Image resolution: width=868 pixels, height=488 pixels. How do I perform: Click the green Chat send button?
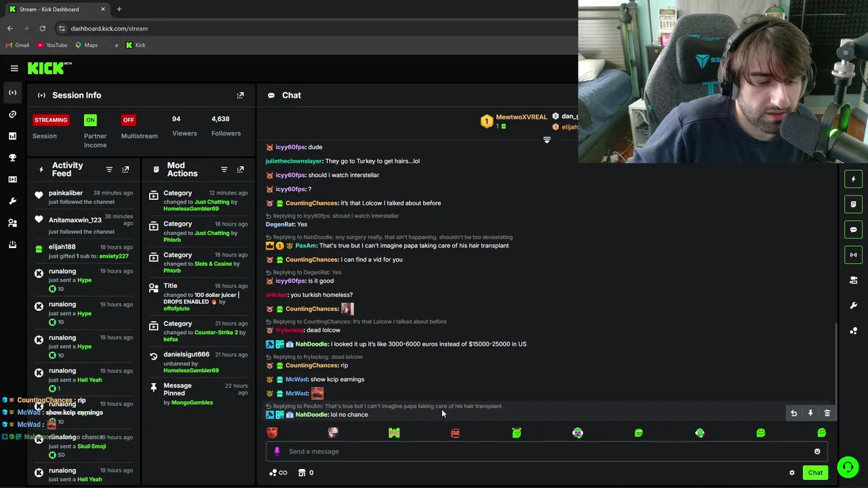click(x=815, y=473)
